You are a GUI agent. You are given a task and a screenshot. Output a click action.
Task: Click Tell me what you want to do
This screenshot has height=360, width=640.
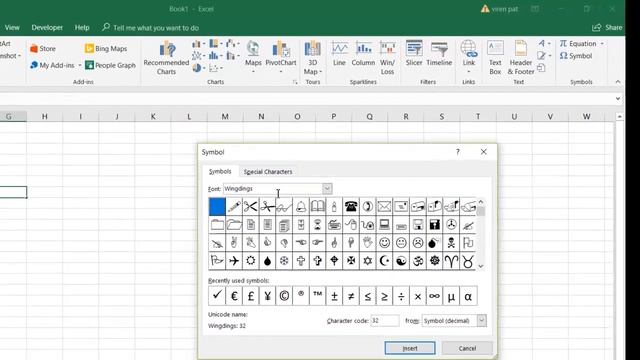coord(150,28)
